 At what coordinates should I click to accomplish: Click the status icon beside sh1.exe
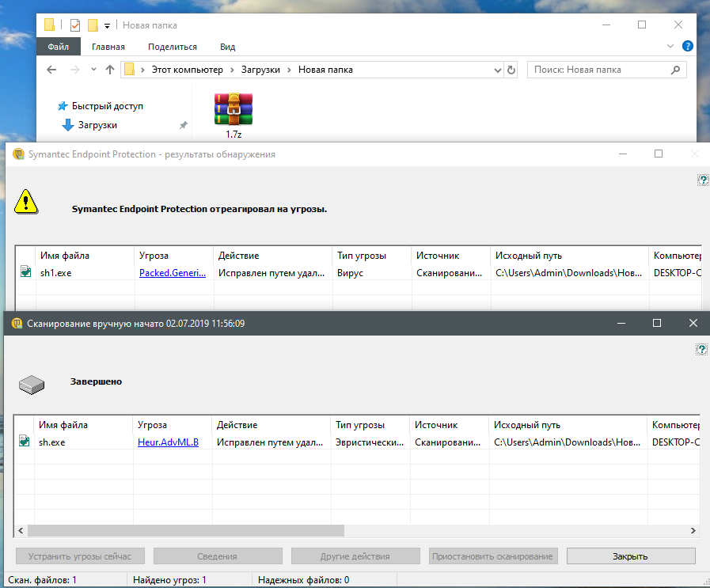(x=26, y=271)
